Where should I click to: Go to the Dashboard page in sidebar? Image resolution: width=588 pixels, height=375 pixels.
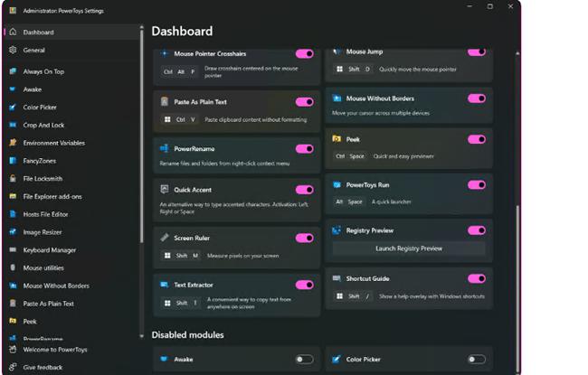pos(38,32)
